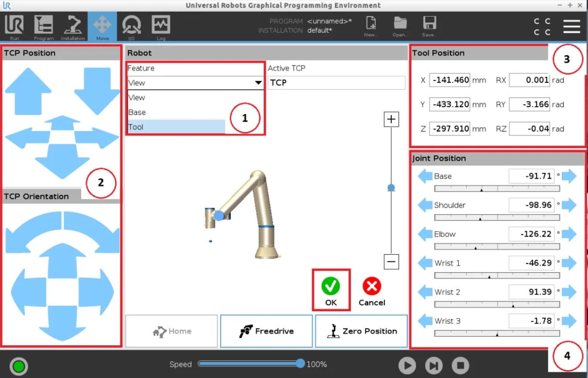Edit the X tool position value
The height and width of the screenshot is (378, 588).
pos(450,80)
